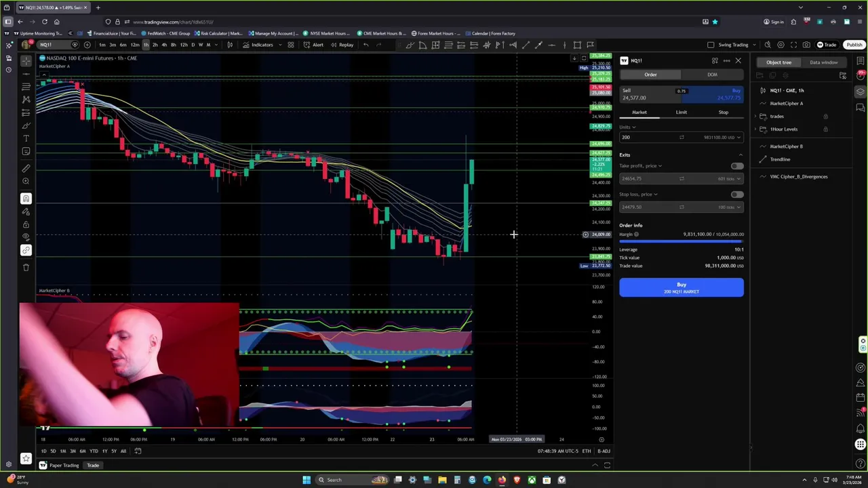Click the Sell 24,577.00 price box
Screen dimensions: 868x488
click(650, 94)
